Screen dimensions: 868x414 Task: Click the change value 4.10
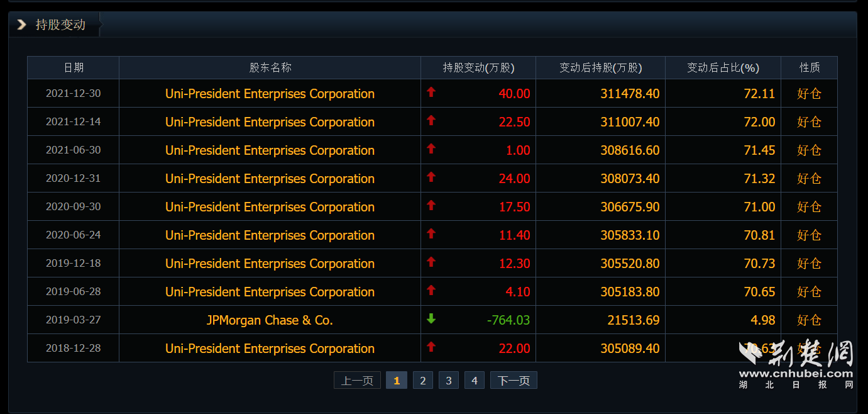pyautogui.click(x=519, y=292)
